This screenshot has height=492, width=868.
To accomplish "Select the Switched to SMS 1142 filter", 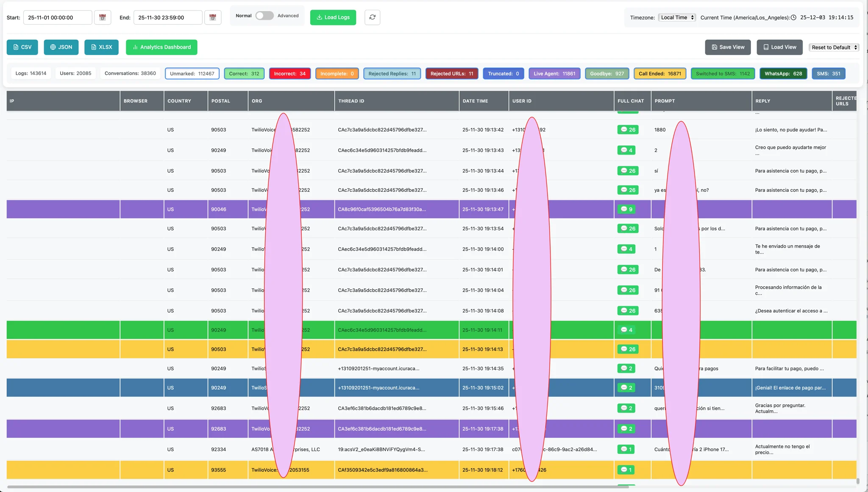I will tap(723, 74).
